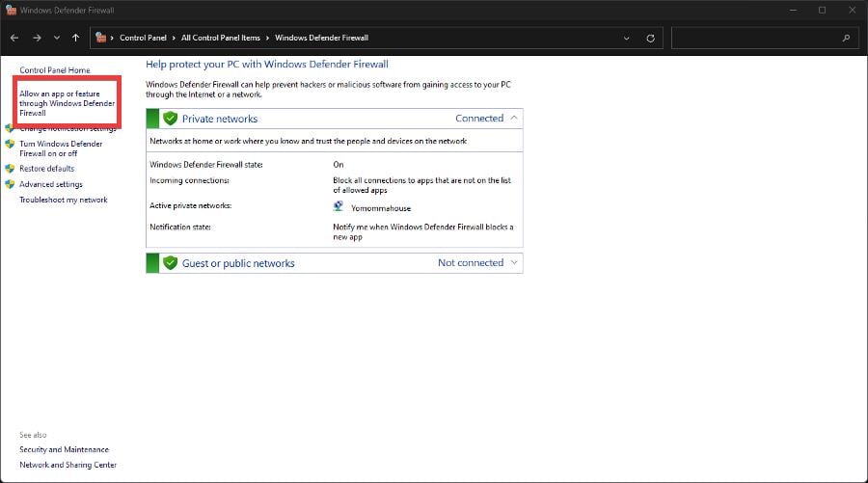Click the firewall icon in address bar
868x483 pixels.
[x=100, y=38]
